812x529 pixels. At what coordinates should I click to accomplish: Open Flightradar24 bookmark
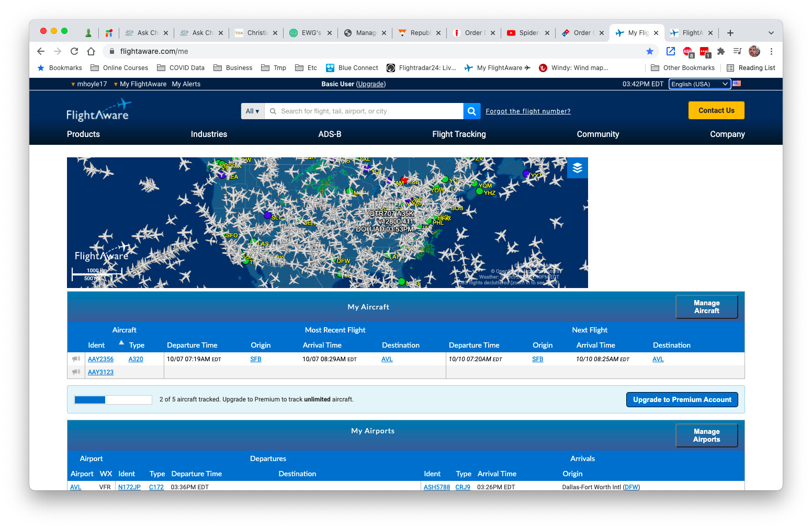(x=422, y=68)
